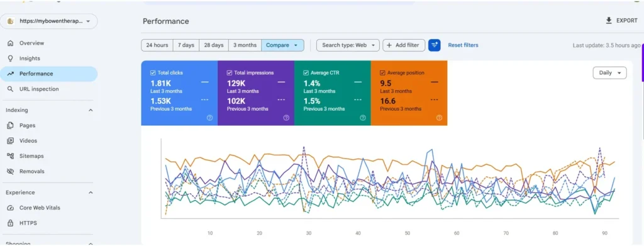Open help icon on Average position card
This screenshot has height=246, width=644.
coord(439,118)
